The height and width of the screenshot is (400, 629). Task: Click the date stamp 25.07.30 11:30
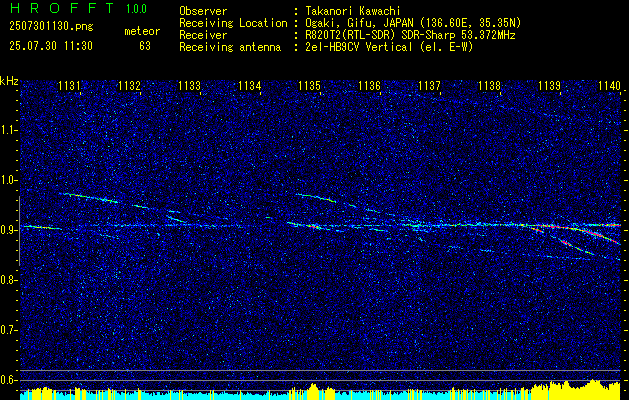click(x=51, y=46)
